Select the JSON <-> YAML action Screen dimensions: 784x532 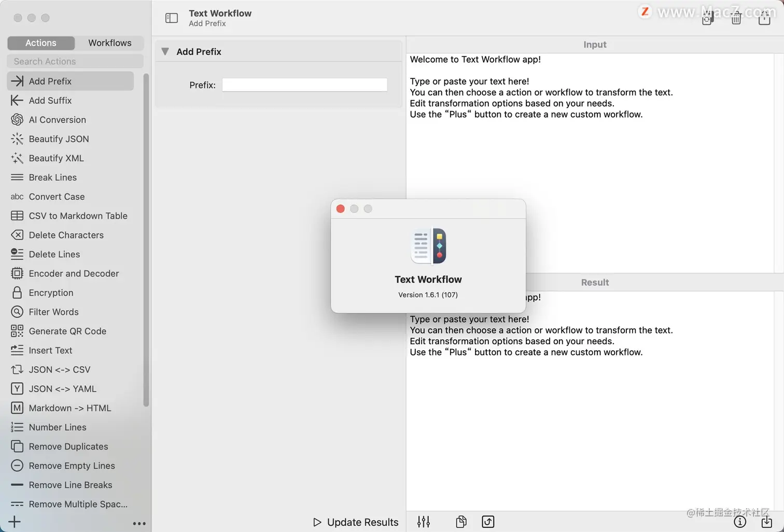click(x=71, y=388)
